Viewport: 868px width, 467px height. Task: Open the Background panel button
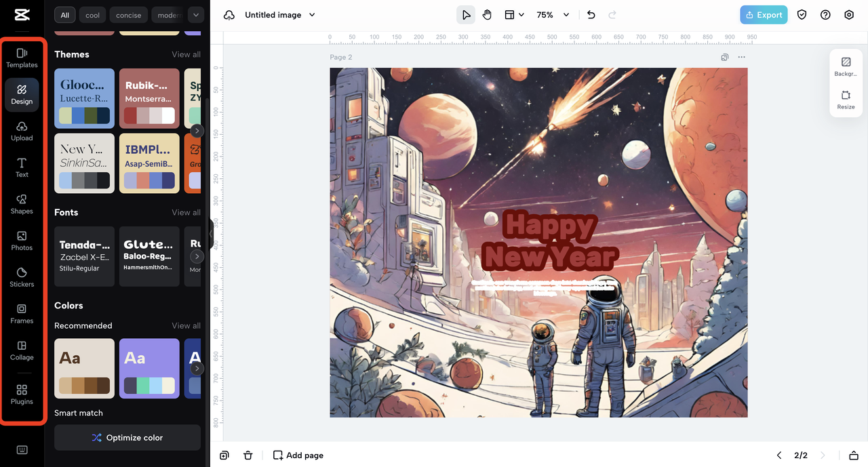(x=846, y=66)
